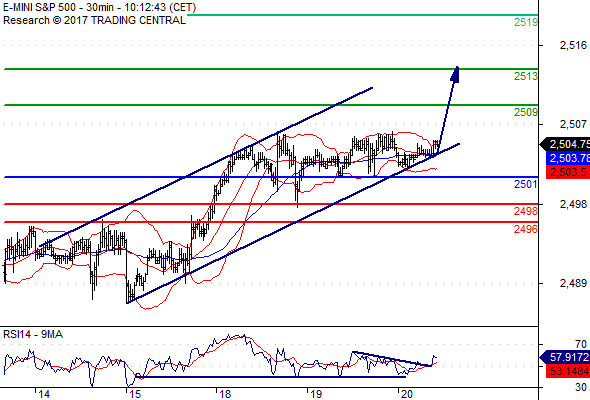Select the 2509 resistance level label
The width and height of the screenshot is (590, 400).
tap(526, 112)
